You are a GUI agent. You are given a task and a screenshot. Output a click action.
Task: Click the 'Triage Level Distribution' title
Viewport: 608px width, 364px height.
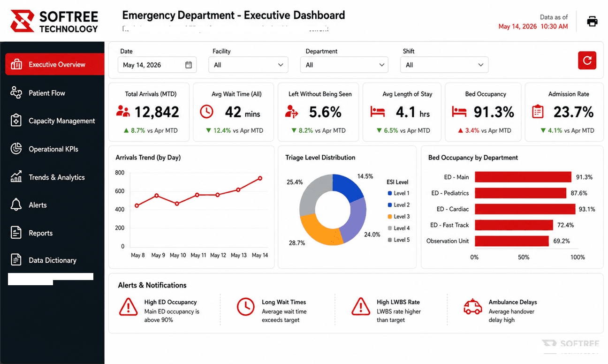[x=320, y=158]
